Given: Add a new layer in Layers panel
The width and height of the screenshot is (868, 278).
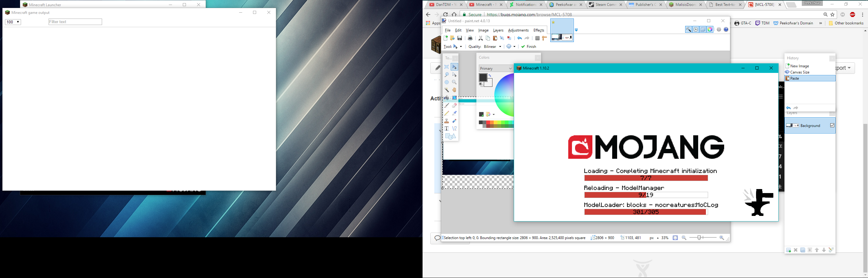Looking at the screenshot, I should 789,250.
